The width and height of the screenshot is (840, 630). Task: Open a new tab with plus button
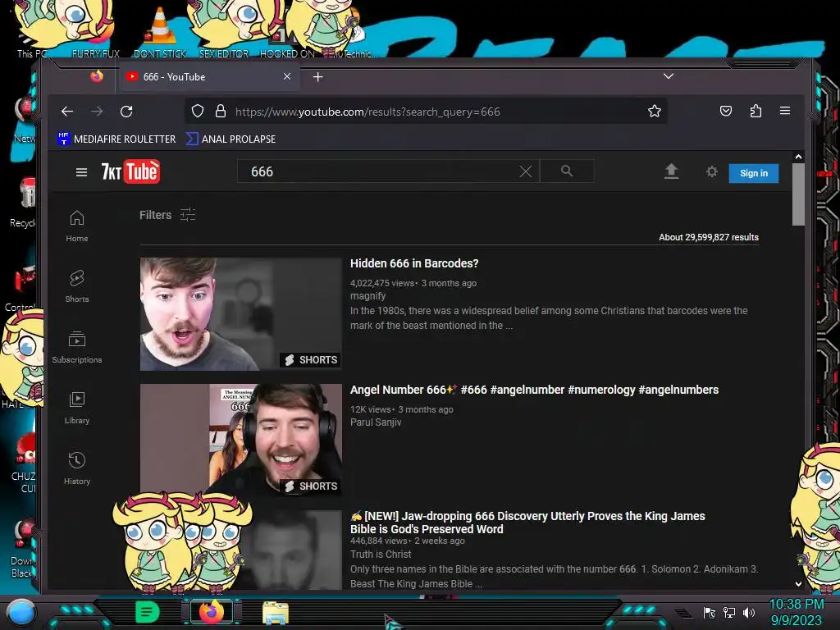(317, 77)
